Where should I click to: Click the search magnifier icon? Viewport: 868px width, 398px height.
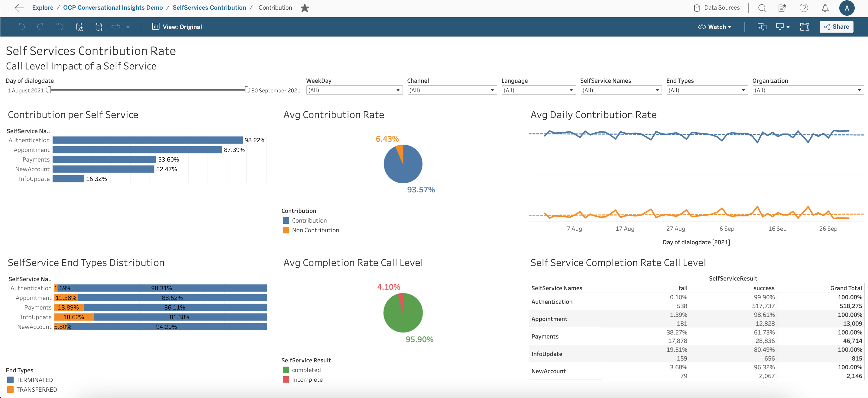tap(762, 8)
